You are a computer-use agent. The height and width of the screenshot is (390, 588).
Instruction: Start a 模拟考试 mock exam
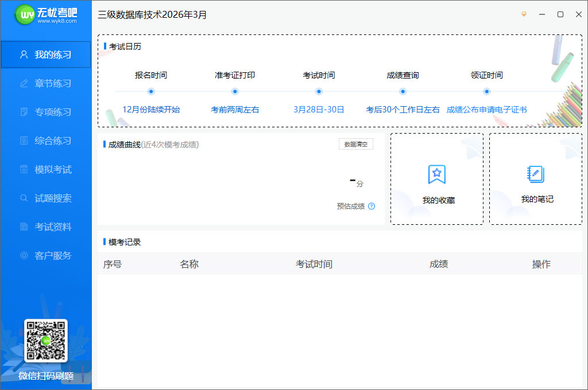[46, 169]
